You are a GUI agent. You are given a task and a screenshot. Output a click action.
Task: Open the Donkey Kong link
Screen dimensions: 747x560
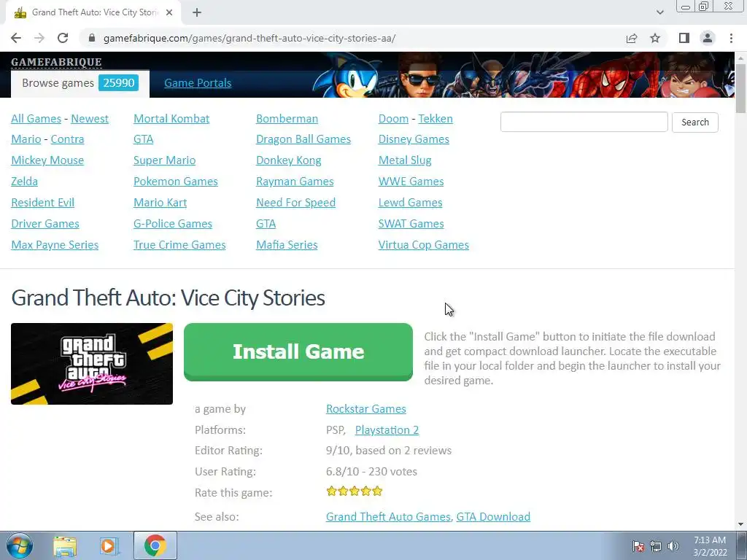[x=289, y=160]
